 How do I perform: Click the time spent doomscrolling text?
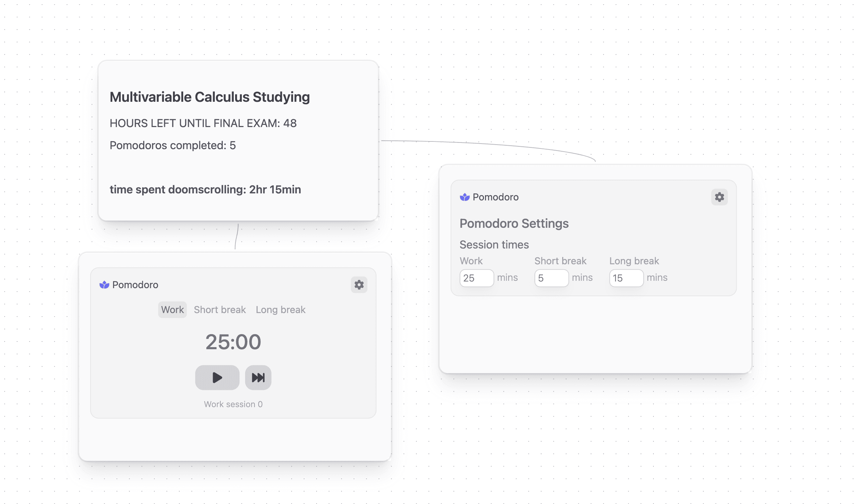tap(205, 190)
